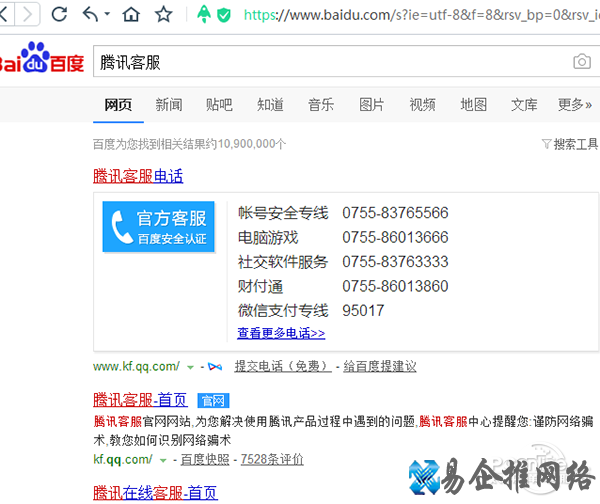Open 提交电话（免费） link
600x504 pixels.
point(283,367)
